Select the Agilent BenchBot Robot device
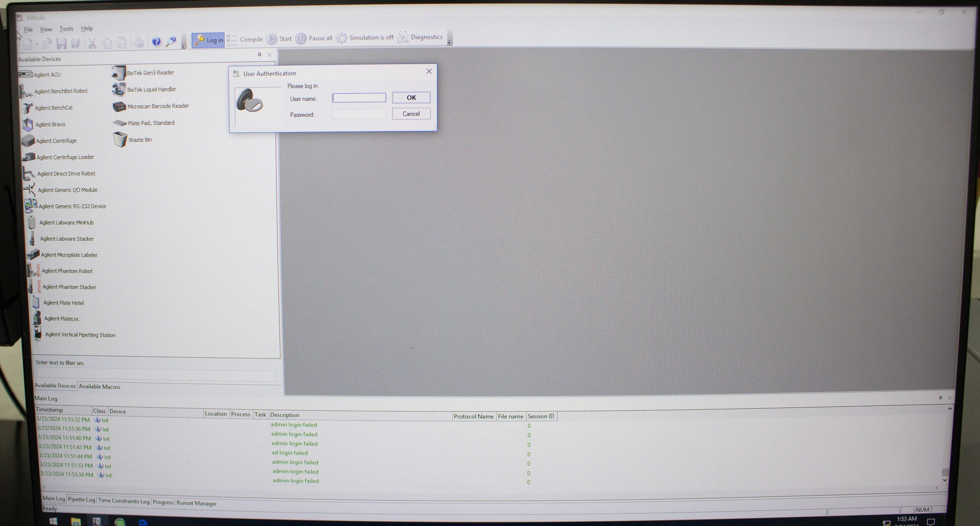 [54, 91]
